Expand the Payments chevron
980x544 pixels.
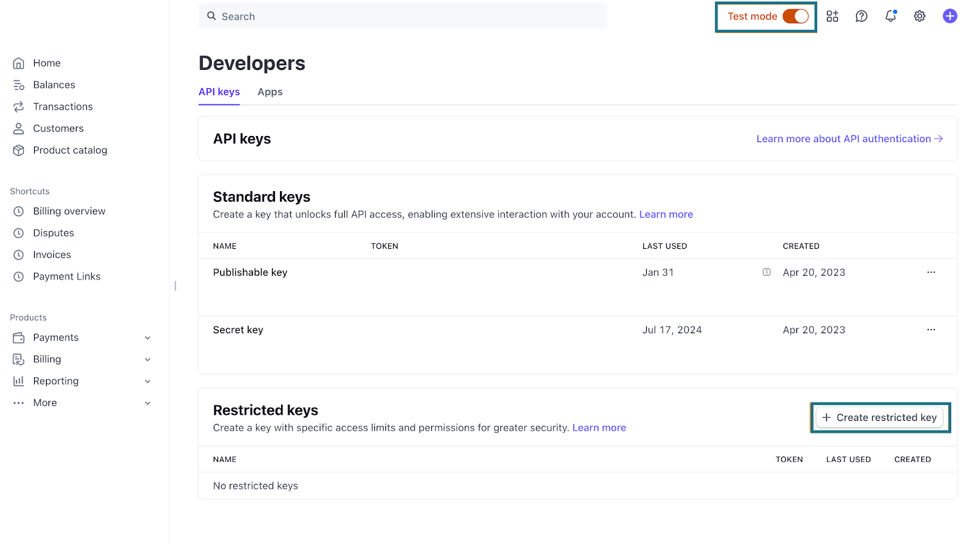point(148,338)
